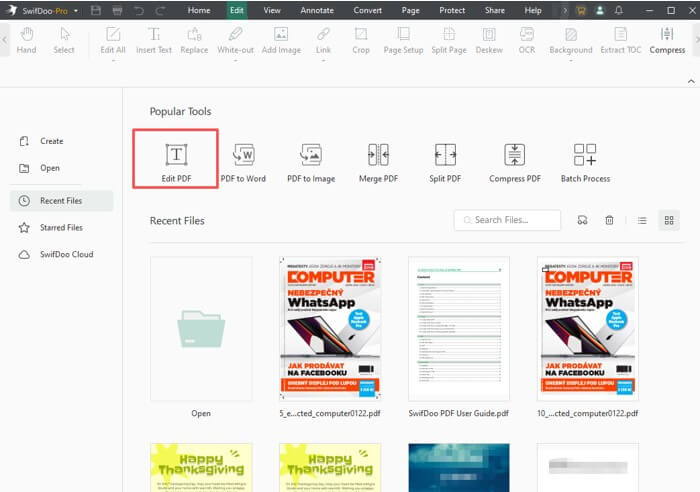The height and width of the screenshot is (492, 700).
Task: Click the blue cover PDF thumbnail
Action: point(458,467)
